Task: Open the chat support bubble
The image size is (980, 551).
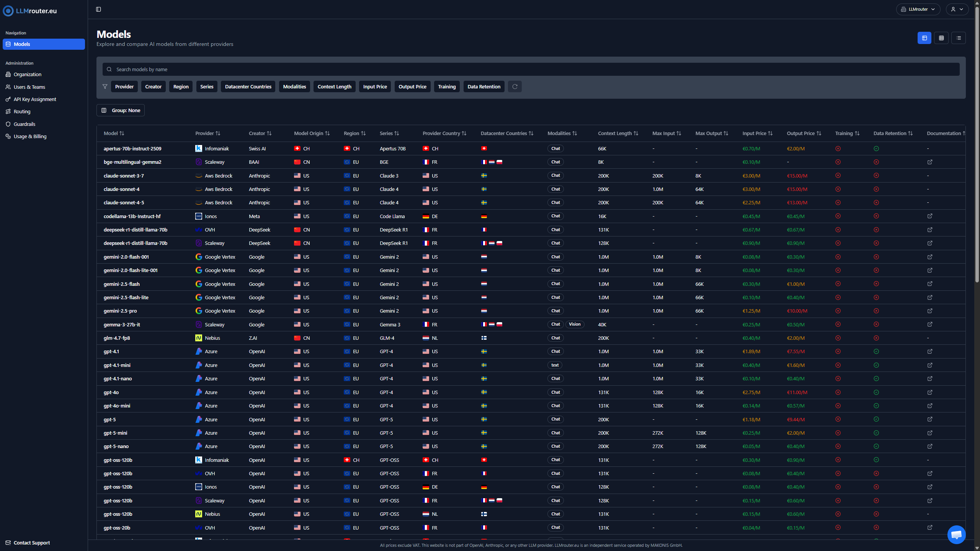Action: pyautogui.click(x=956, y=534)
